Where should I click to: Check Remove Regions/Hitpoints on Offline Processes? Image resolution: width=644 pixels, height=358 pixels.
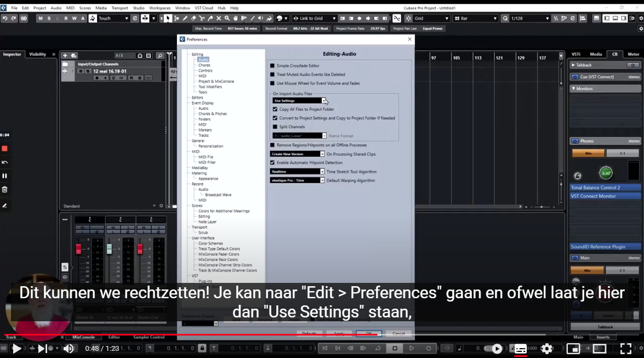272,145
